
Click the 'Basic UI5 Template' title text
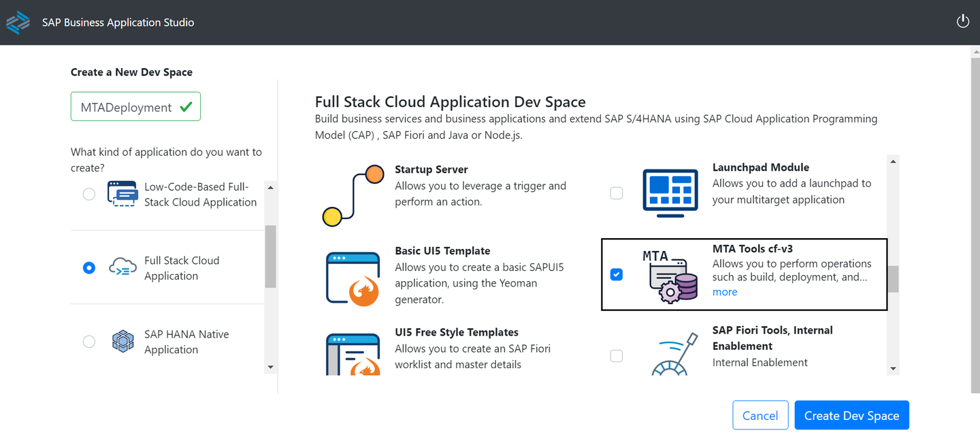pos(442,250)
